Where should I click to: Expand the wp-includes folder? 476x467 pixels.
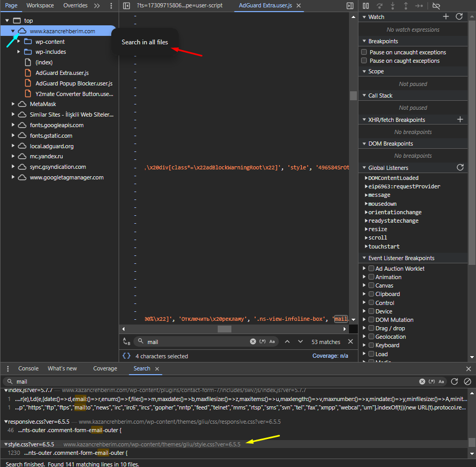(18, 52)
